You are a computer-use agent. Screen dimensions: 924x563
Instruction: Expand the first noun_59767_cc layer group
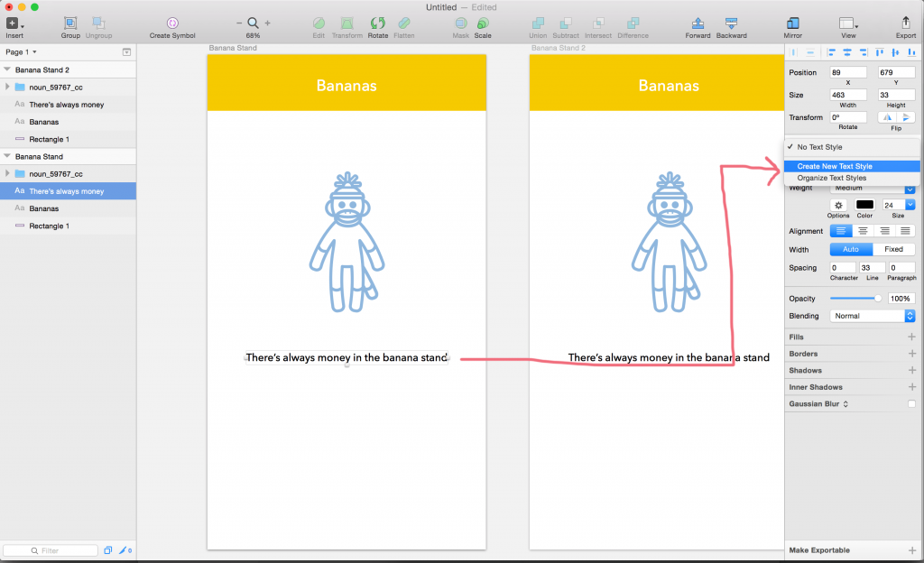pyautogui.click(x=7, y=87)
